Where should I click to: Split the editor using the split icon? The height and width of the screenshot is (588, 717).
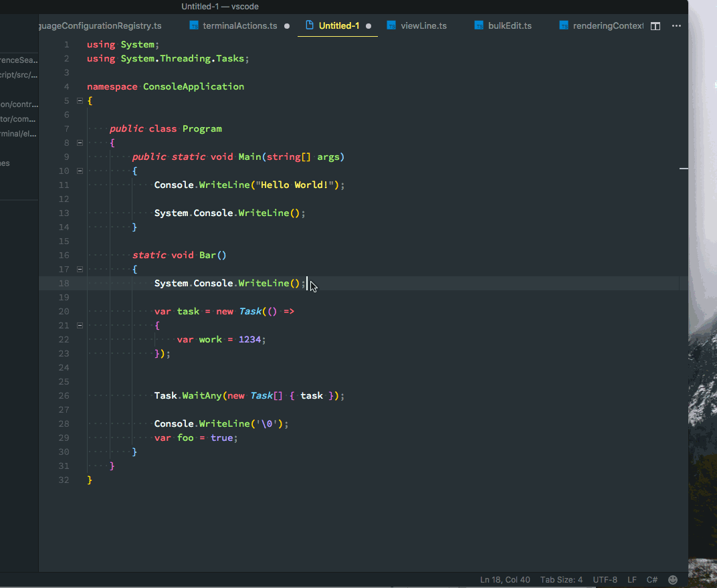pos(655,25)
